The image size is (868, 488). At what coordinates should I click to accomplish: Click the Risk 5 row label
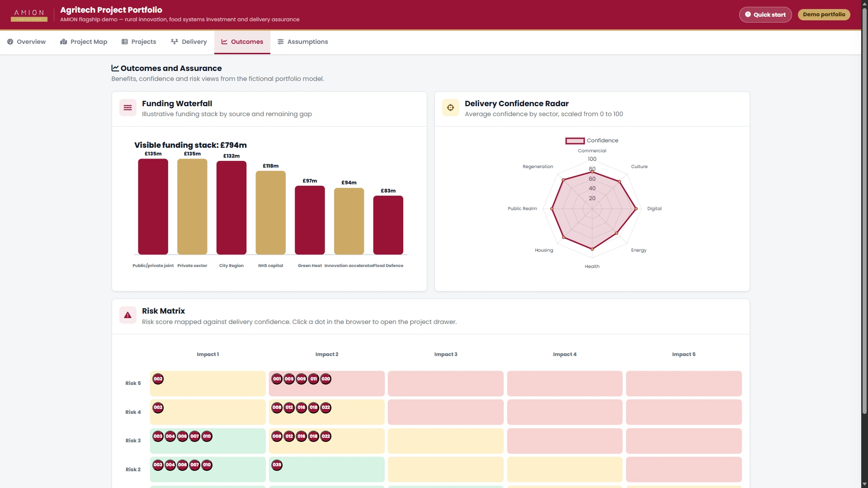tap(133, 383)
